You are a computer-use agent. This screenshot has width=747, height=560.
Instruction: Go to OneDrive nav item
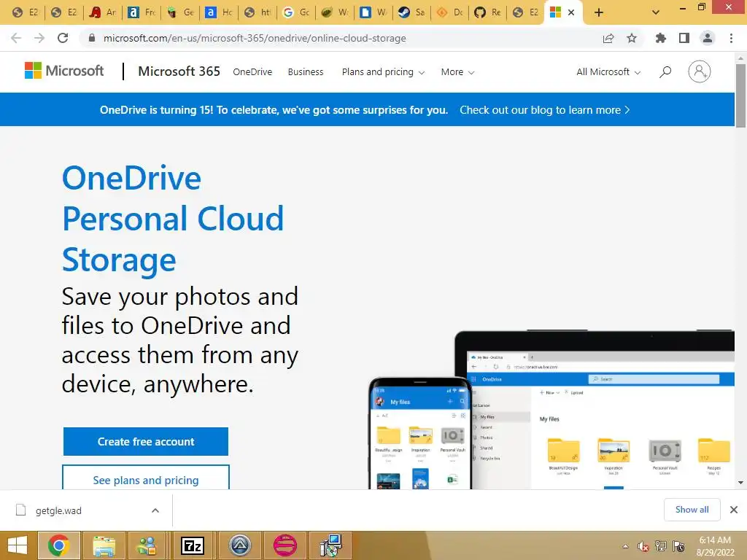tap(252, 72)
